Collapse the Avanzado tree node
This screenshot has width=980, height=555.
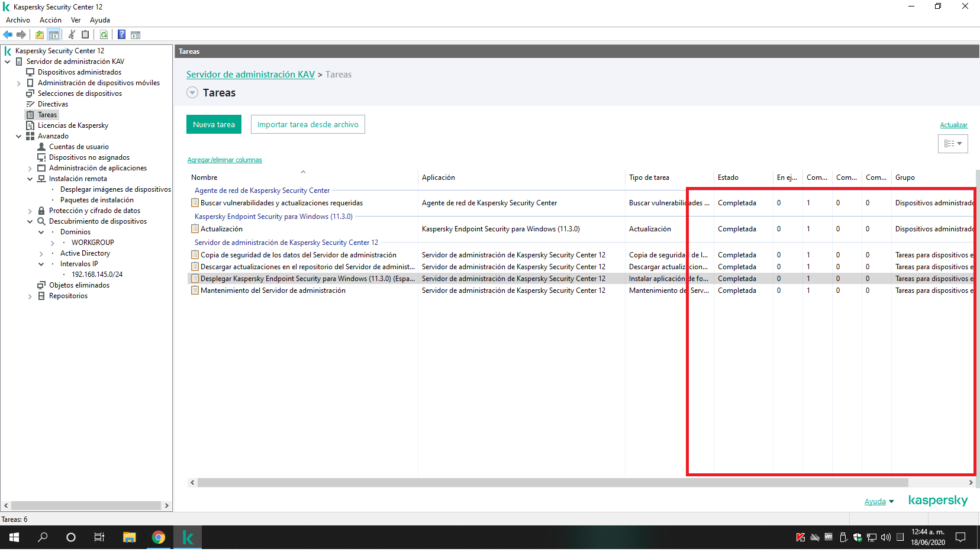[x=19, y=136]
